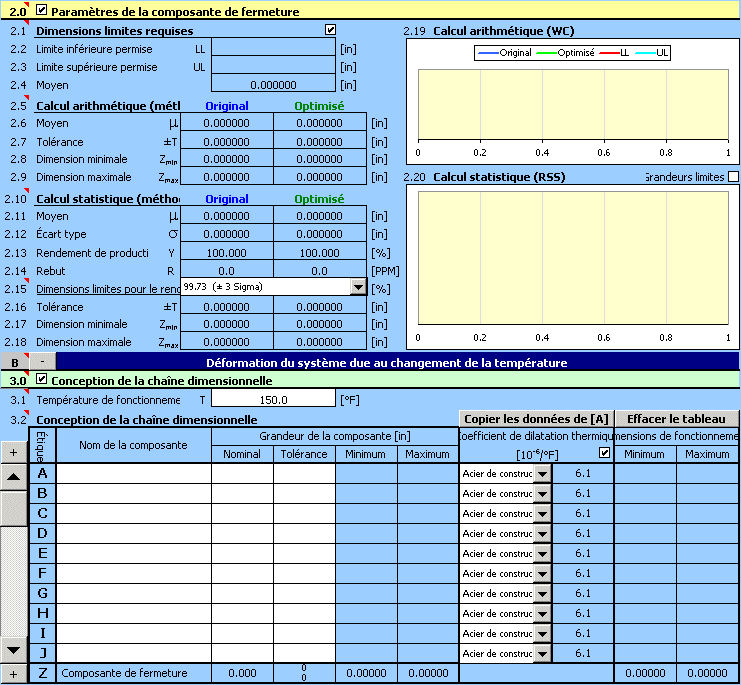
Task: Click the Dimensions limites pour le rendement link
Action: click(x=108, y=289)
